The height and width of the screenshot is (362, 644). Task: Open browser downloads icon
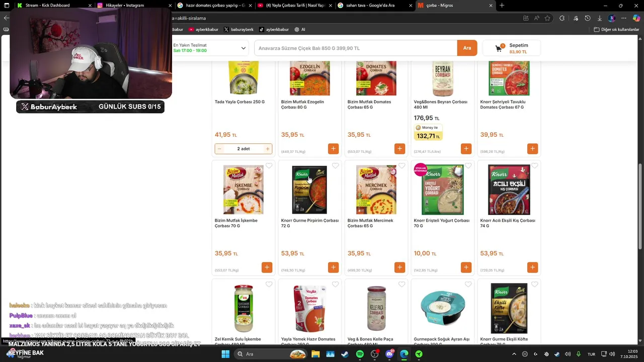tap(599, 18)
